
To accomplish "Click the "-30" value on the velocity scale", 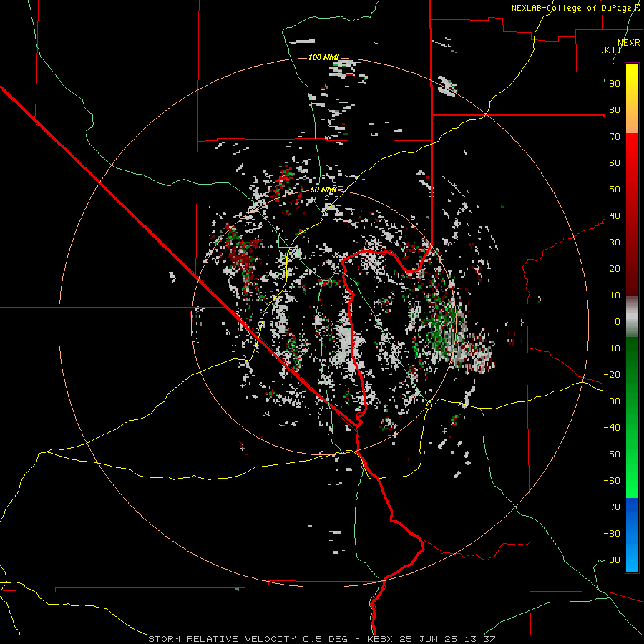I will [612, 401].
